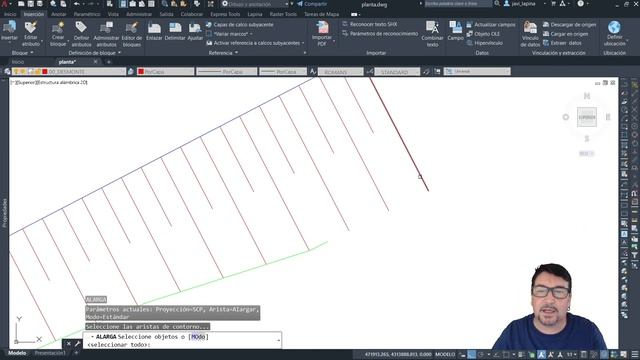Click the Delimitar reference tool
Image resolution: width=640 pixels, height=360 pixels.
pyautogui.click(x=175, y=32)
